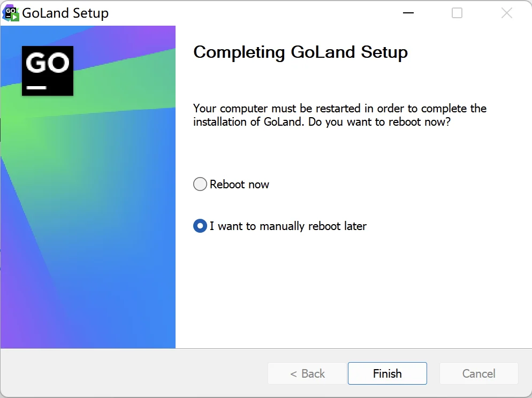This screenshot has height=398, width=532.
Task: Maximize the GoLand Setup window
Action: (457, 13)
